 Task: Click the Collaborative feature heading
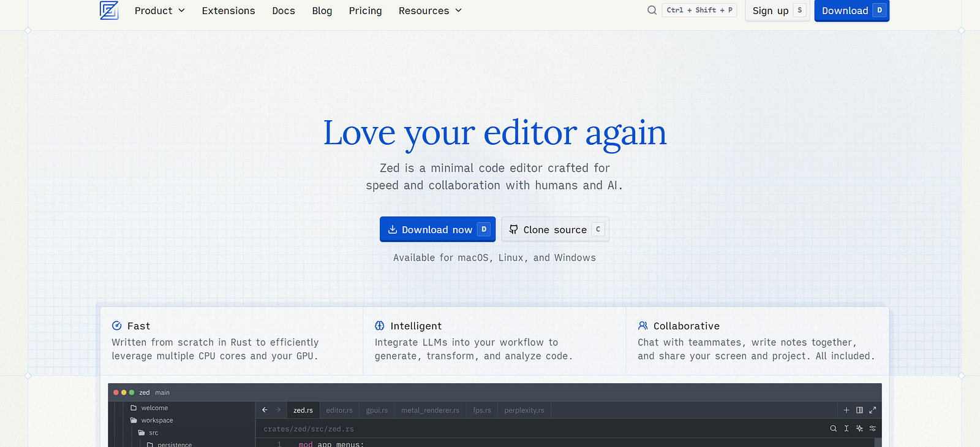pyautogui.click(x=686, y=326)
